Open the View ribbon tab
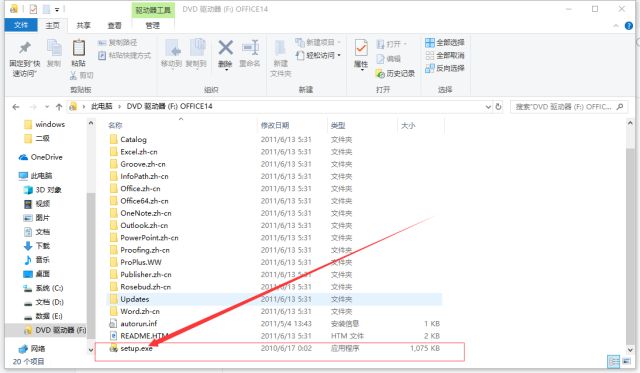 tap(114, 25)
